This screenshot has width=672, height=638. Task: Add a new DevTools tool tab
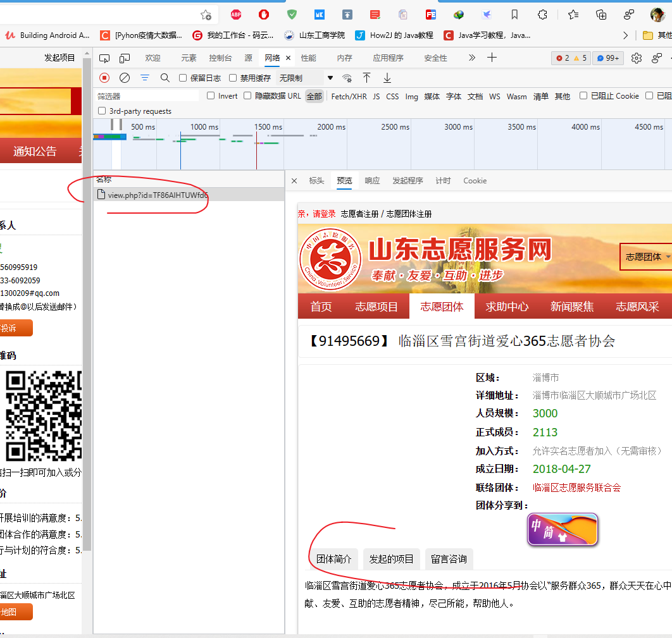492,58
